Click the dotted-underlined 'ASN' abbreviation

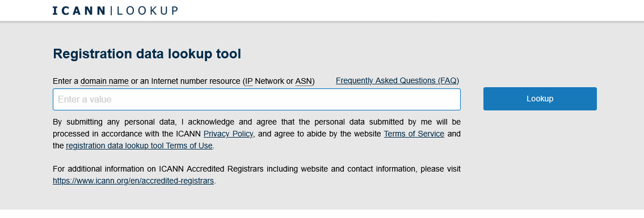click(304, 81)
